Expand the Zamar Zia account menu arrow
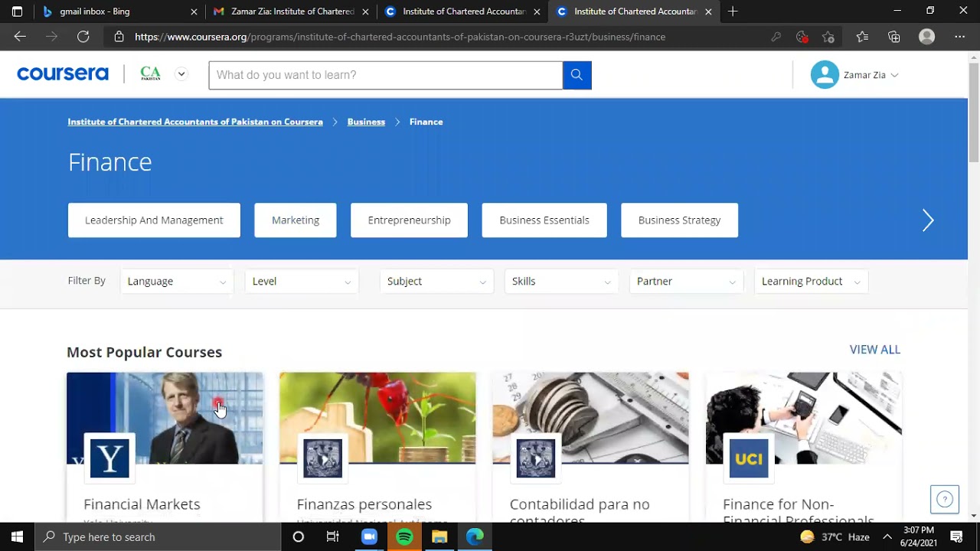Screen dimensions: 980x551 894,75
